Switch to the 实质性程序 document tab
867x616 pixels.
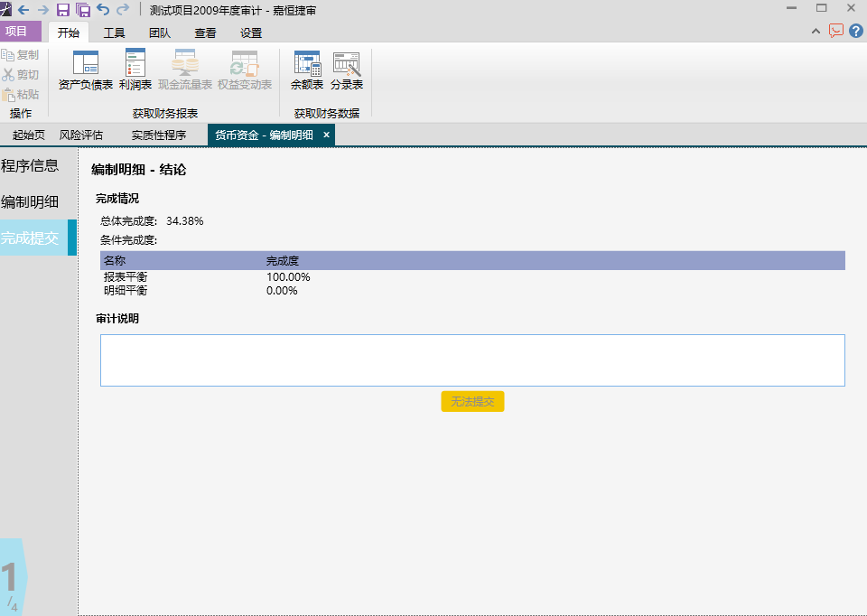159,135
